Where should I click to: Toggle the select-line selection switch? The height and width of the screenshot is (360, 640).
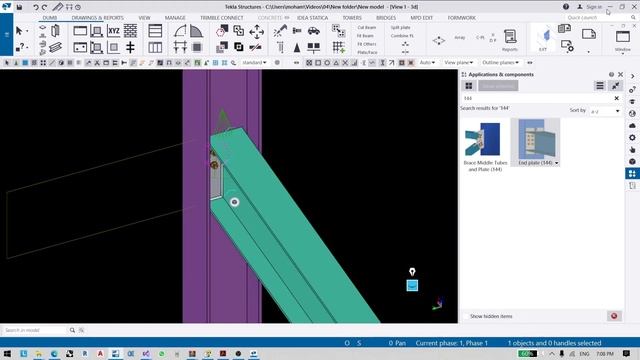[x=52, y=63]
